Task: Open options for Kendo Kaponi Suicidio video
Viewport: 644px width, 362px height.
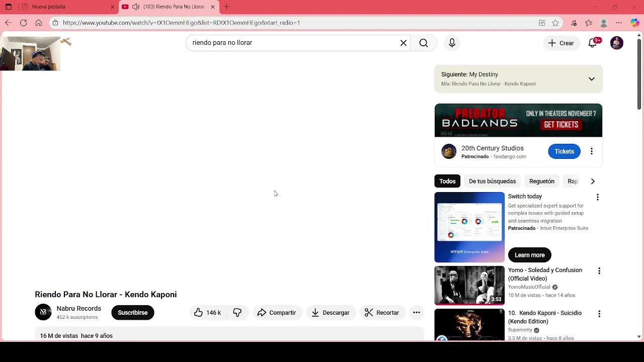Action: (599, 314)
